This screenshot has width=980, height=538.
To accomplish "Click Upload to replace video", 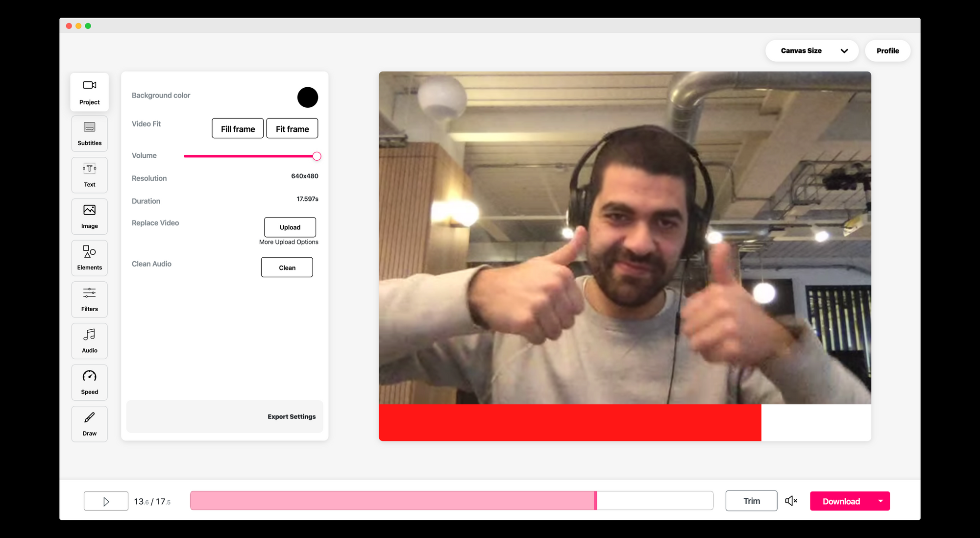I will [x=290, y=227].
